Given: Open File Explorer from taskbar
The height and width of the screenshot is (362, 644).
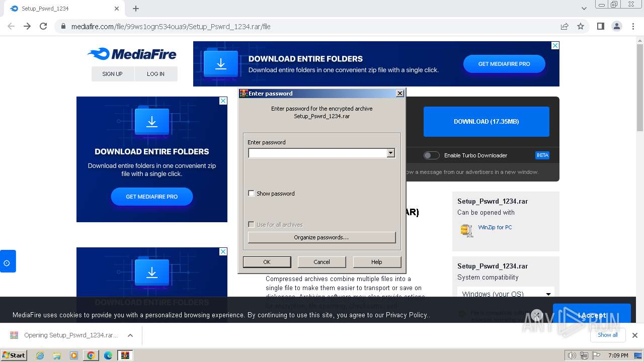Looking at the screenshot, I should pyautogui.click(x=57, y=355).
